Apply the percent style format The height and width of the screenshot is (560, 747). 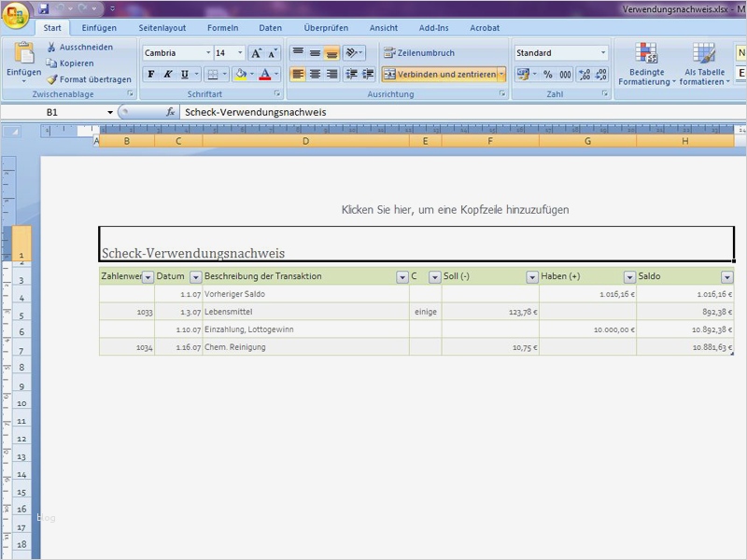tap(548, 75)
